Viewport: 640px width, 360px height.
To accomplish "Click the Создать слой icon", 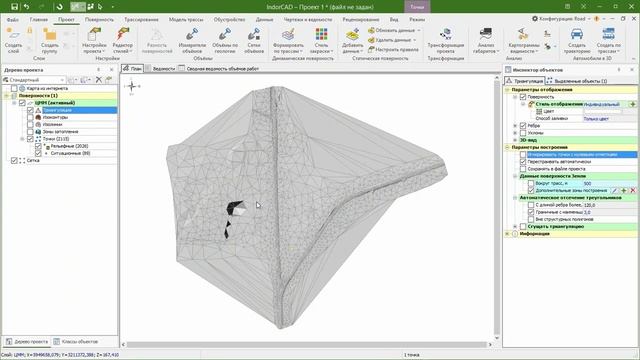I will click(13, 34).
